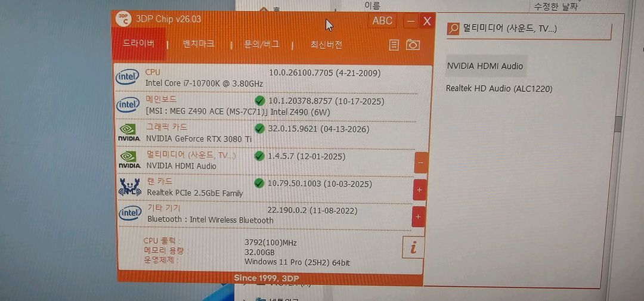
Task: Take a screenshot with the camera icon
Action: point(413,45)
